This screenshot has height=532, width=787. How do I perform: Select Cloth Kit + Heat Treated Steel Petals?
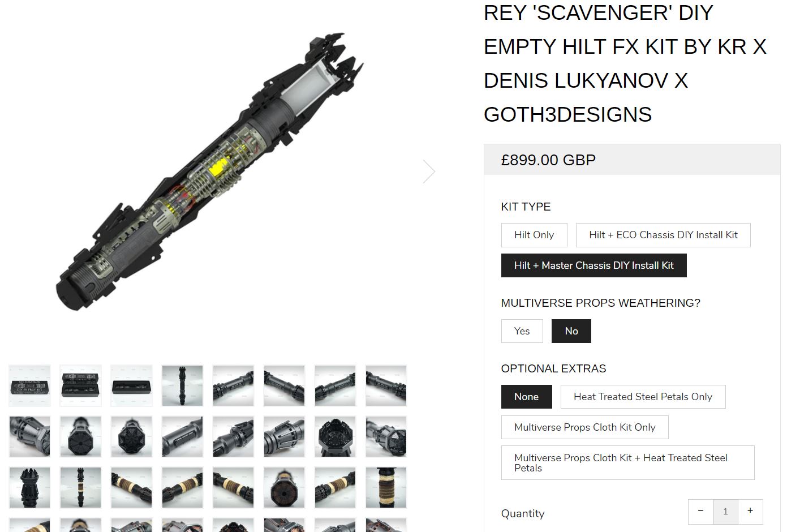(x=627, y=463)
